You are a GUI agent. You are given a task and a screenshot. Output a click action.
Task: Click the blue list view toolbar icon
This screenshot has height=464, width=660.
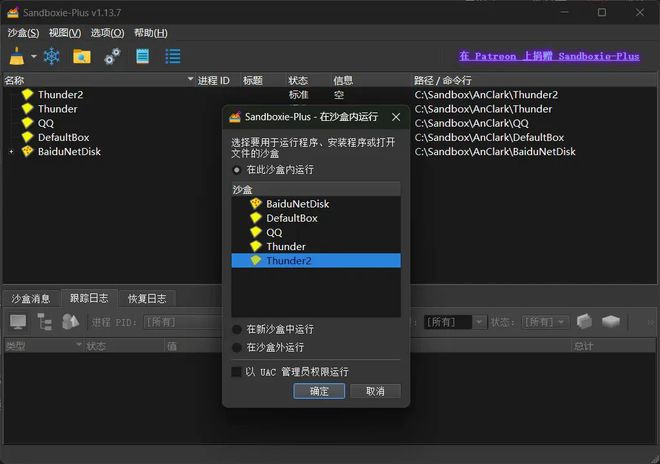[173, 56]
